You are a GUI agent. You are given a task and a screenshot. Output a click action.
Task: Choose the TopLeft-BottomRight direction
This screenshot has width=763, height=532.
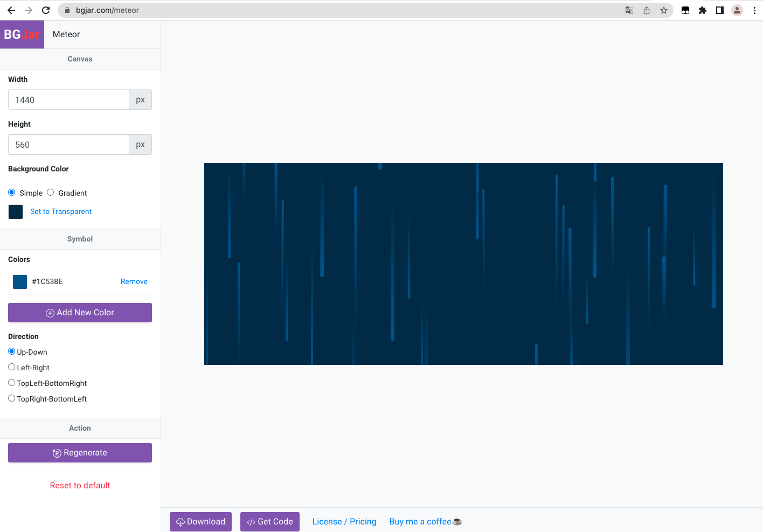coord(12,383)
